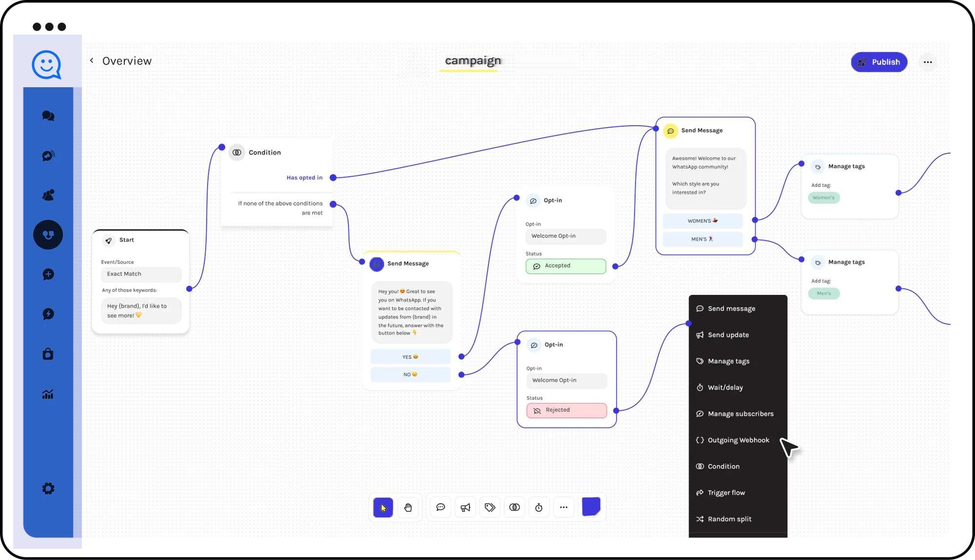Click the WOMEN'S reply button

702,221
